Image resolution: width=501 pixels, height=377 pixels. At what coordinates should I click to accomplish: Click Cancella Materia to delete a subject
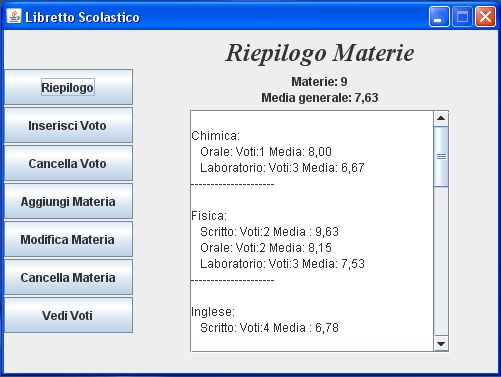[68, 277]
